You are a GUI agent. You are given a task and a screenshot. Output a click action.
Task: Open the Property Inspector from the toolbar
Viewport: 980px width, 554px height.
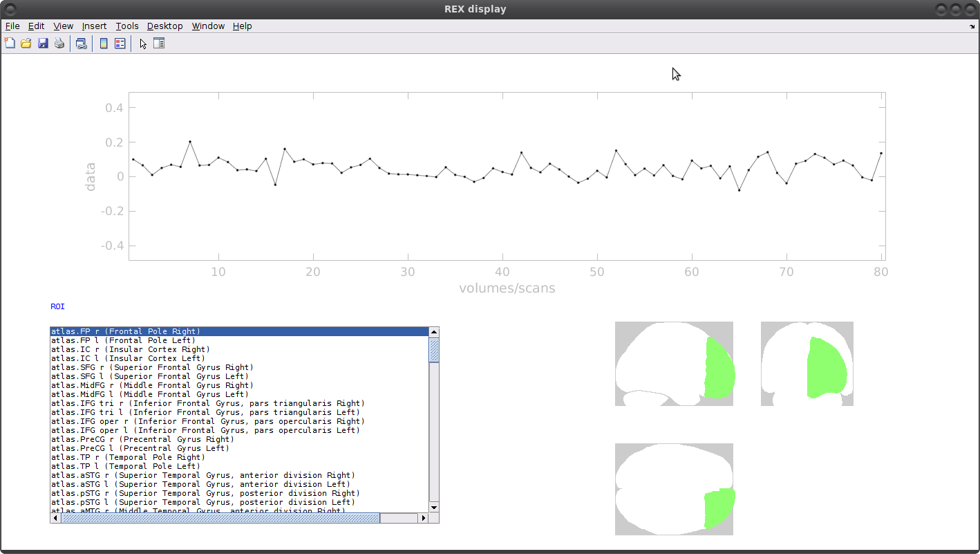pos(159,44)
